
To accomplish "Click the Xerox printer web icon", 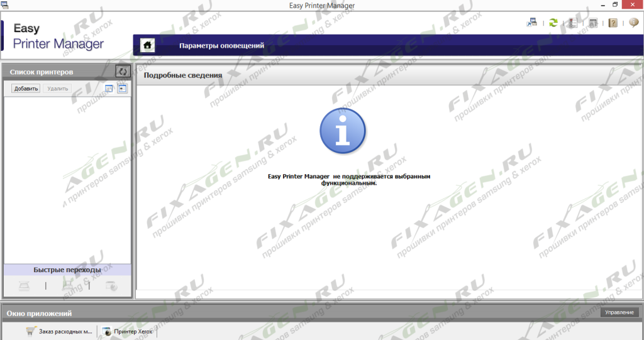I will 106,331.
